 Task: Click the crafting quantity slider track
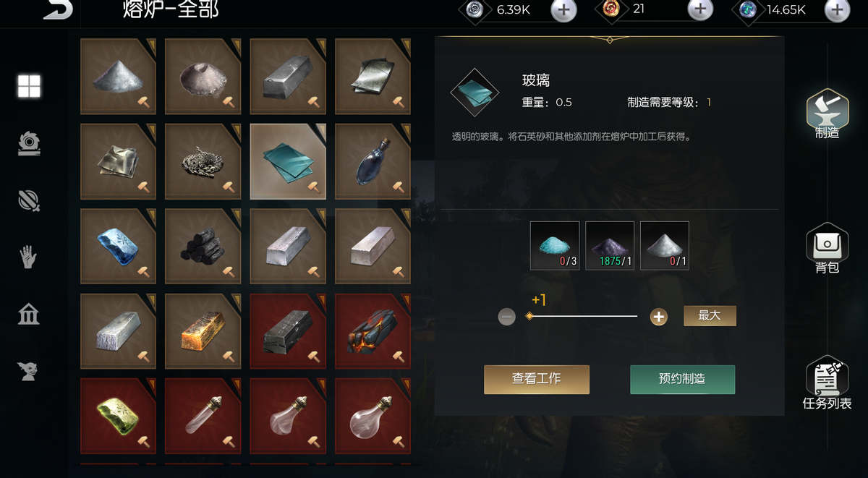583,316
